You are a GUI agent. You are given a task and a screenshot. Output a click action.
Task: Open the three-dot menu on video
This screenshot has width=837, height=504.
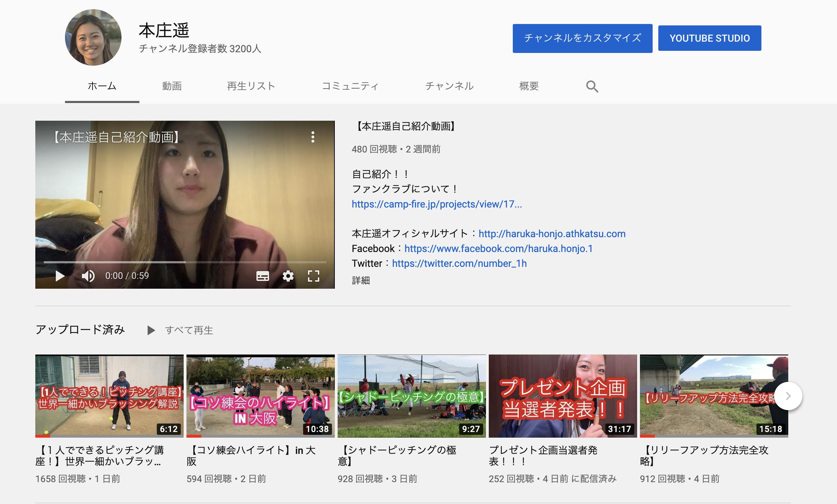pos(313,137)
